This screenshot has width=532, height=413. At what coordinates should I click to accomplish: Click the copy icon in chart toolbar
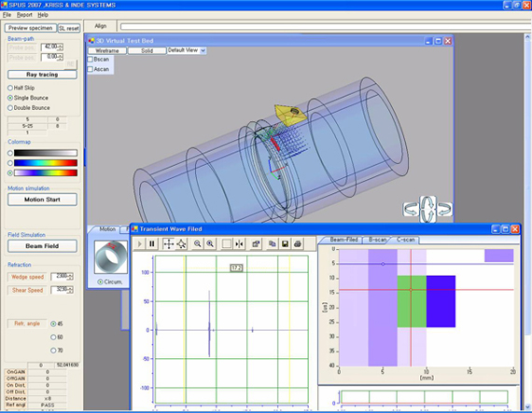[x=273, y=243]
